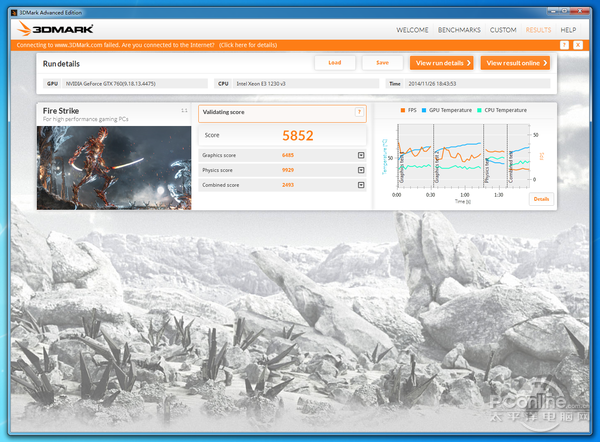Viewport: 600px width, 442px height.
Task: Select the Results tab
Action: (538, 30)
